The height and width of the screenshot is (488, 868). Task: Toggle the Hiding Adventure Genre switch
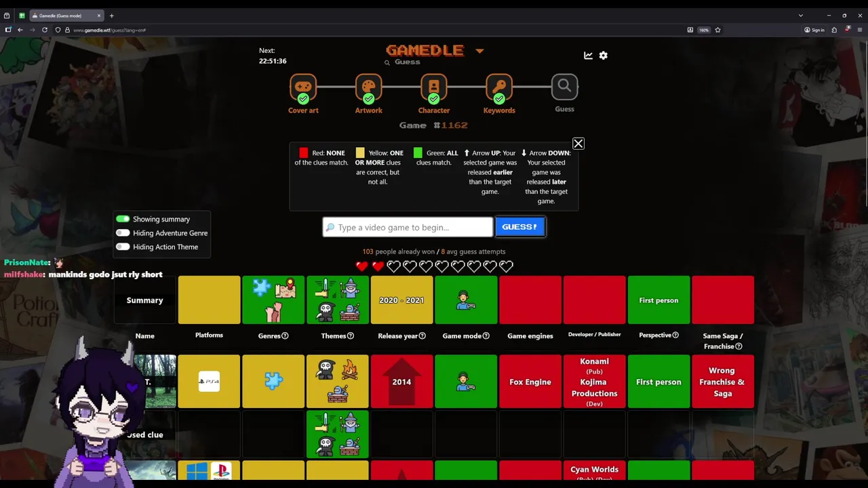pos(123,233)
